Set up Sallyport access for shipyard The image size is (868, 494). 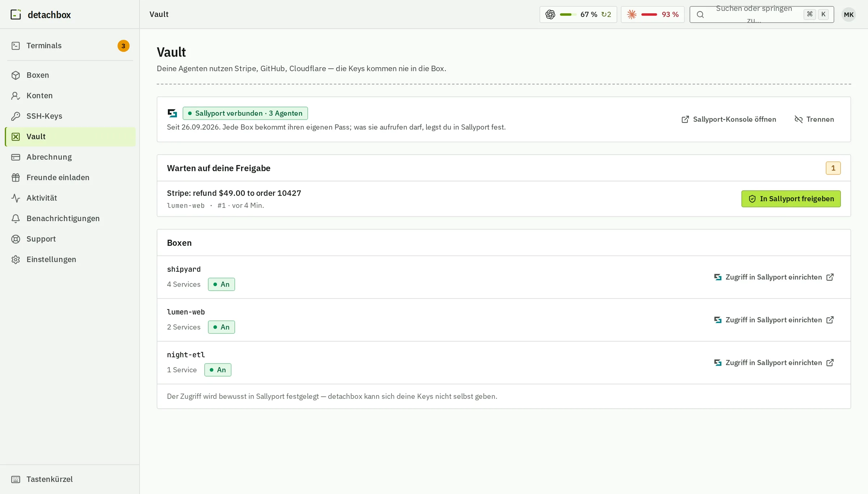pos(774,277)
